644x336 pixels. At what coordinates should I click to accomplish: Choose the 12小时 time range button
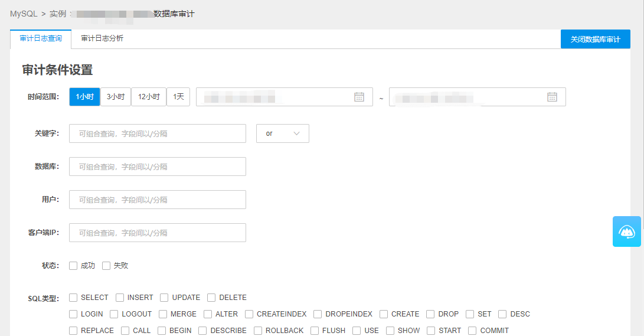149,97
